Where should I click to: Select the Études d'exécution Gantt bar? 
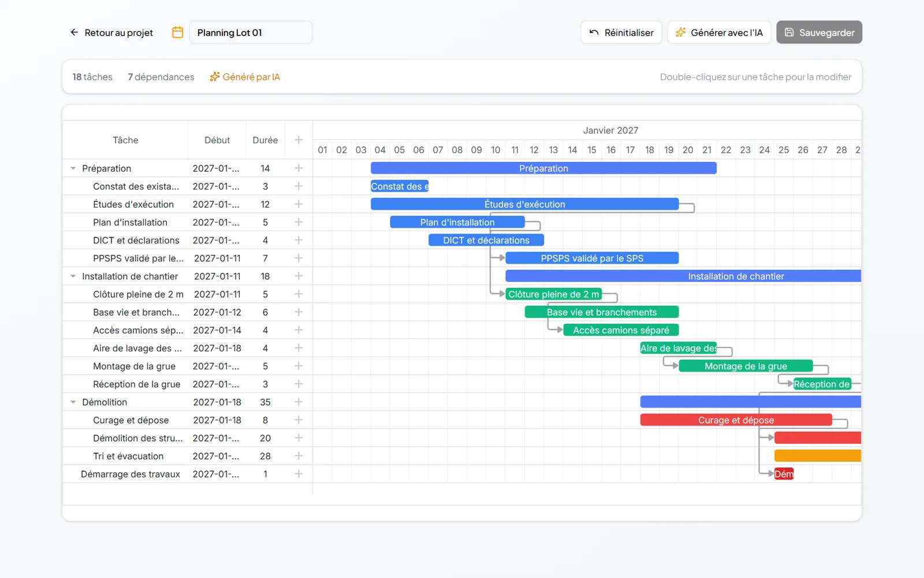524,204
